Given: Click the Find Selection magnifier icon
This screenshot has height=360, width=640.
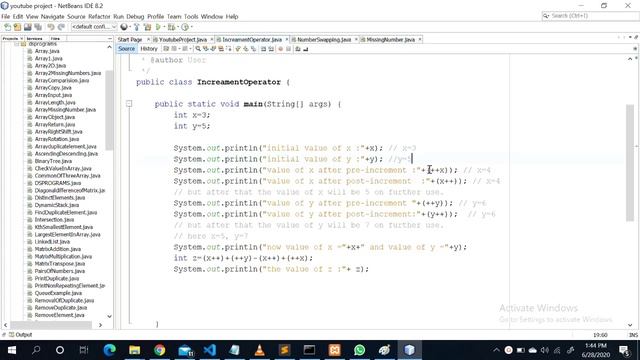Looking at the screenshot, I should coord(198,49).
